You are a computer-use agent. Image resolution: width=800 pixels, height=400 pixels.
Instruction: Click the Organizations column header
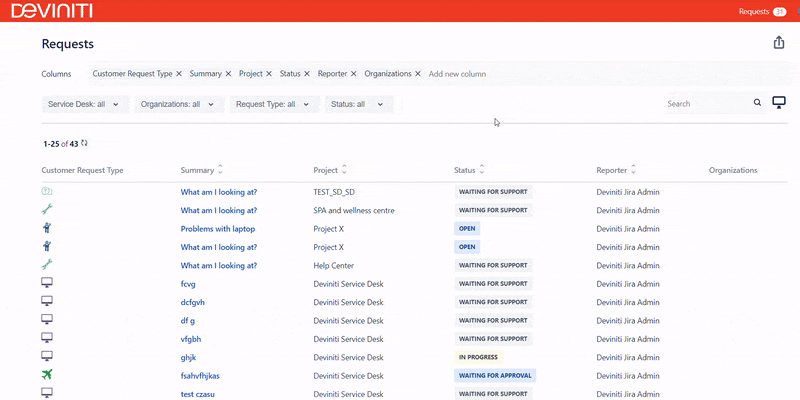(733, 170)
